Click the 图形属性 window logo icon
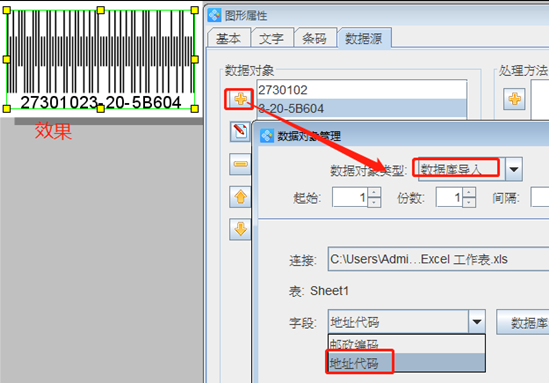 pos(214,15)
